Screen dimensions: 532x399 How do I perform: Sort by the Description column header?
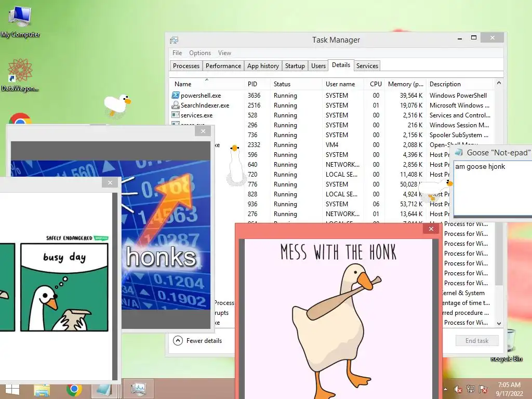point(459,84)
